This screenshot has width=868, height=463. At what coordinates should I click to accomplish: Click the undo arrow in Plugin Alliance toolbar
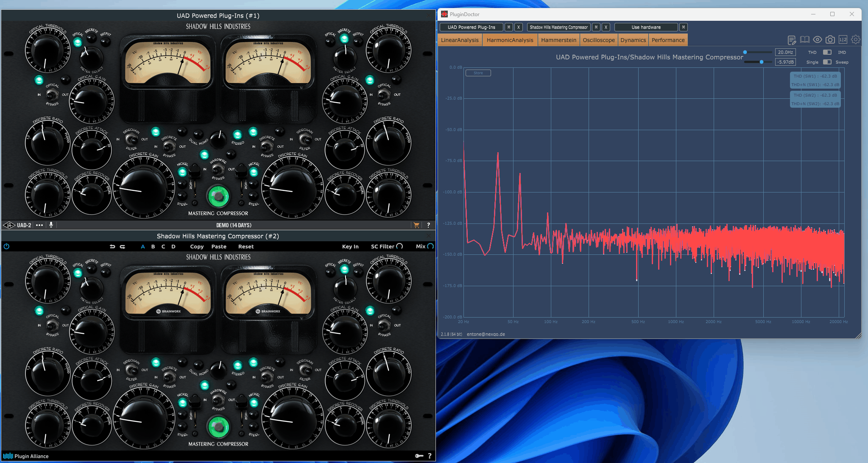click(x=112, y=246)
